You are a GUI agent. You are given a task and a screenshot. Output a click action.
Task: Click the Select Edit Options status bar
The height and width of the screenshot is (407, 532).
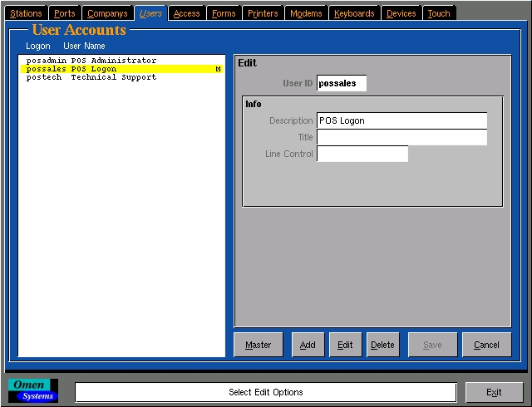[x=266, y=392]
